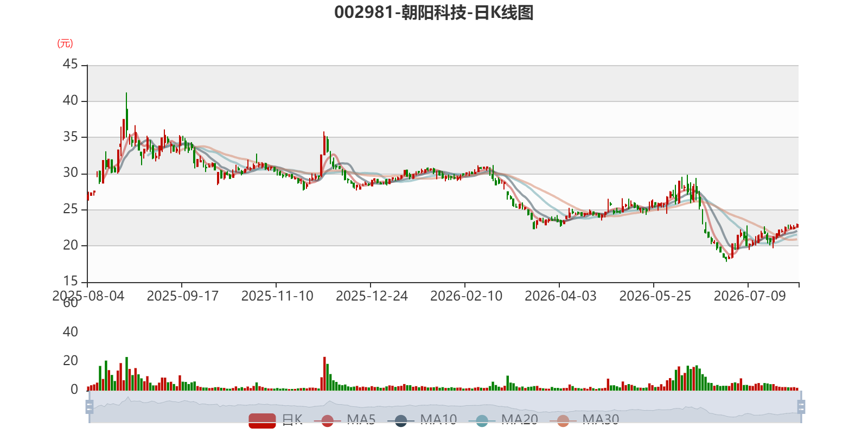Click the 日K legend text label
Image resolution: width=868 pixels, height=434 pixels.
tap(292, 420)
